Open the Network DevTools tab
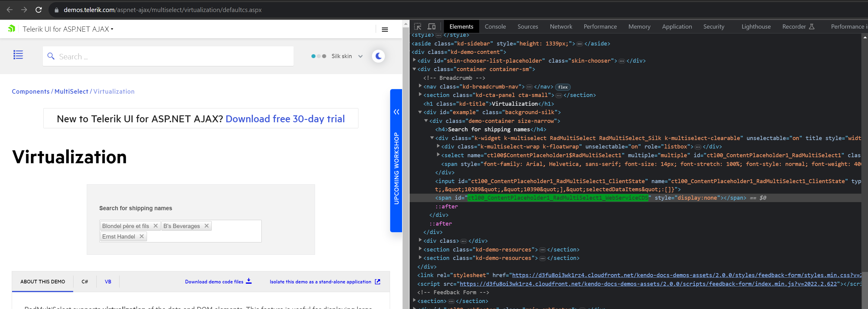Image resolution: width=868 pixels, height=309 pixels. [561, 27]
